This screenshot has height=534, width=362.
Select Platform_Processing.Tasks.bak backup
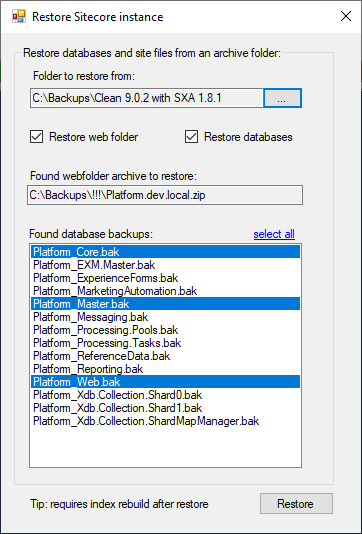(166, 343)
